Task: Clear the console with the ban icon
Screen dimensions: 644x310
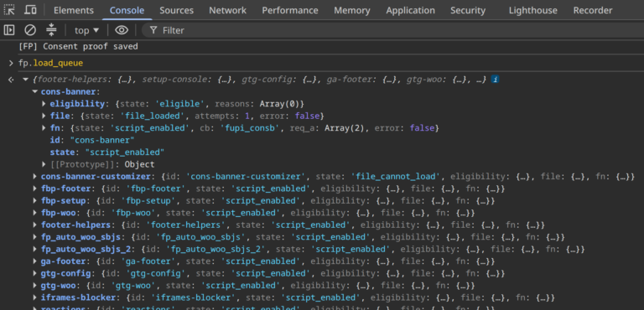Action: tap(30, 30)
